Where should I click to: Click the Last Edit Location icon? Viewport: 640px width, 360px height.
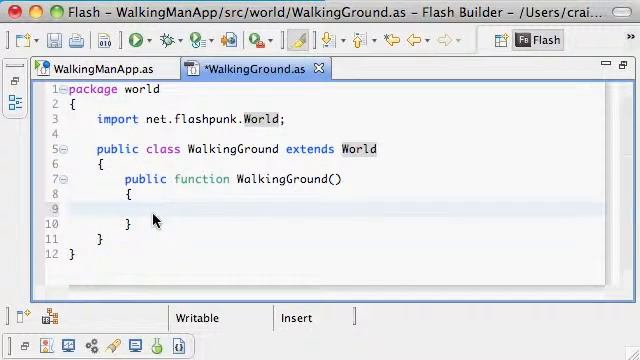[392, 40]
